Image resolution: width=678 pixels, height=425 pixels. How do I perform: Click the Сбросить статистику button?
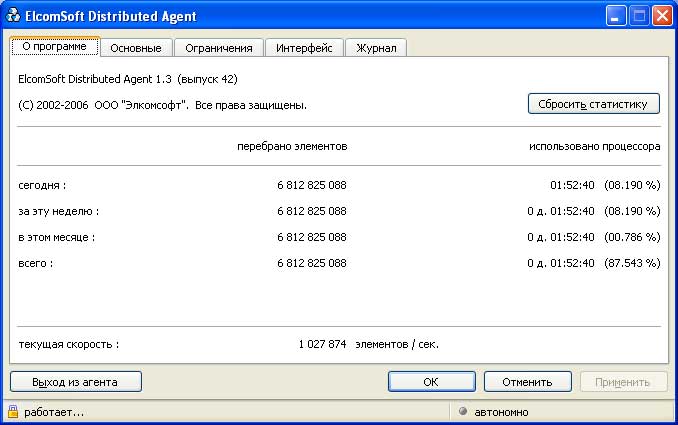pyautogui.click(x=594, y=104)
